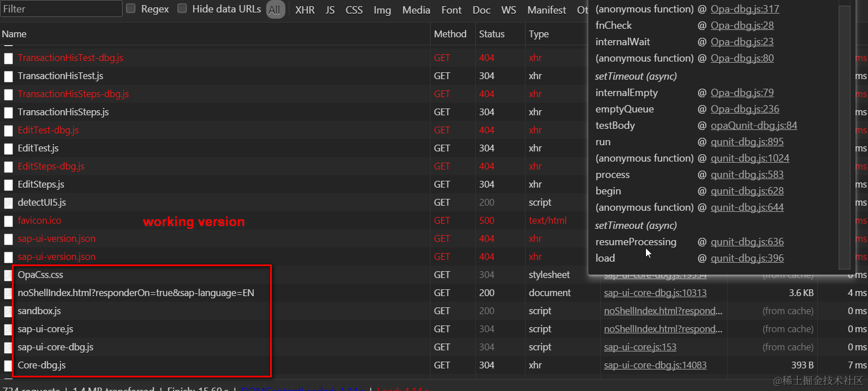The height and width of the screenshot is (391, 868).
Task: Select the TransactionHisTest-dbg.js request
Action: [x=70, y=58]
